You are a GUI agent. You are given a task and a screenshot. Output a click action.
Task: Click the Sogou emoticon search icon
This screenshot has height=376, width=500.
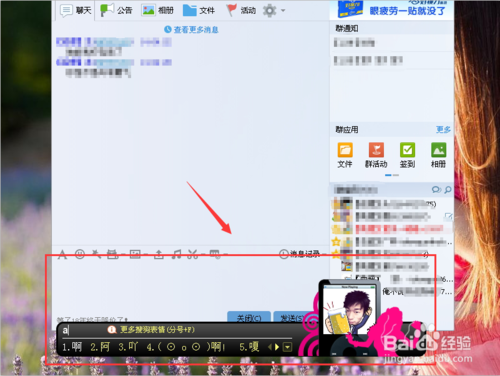(x=112, y=330)
